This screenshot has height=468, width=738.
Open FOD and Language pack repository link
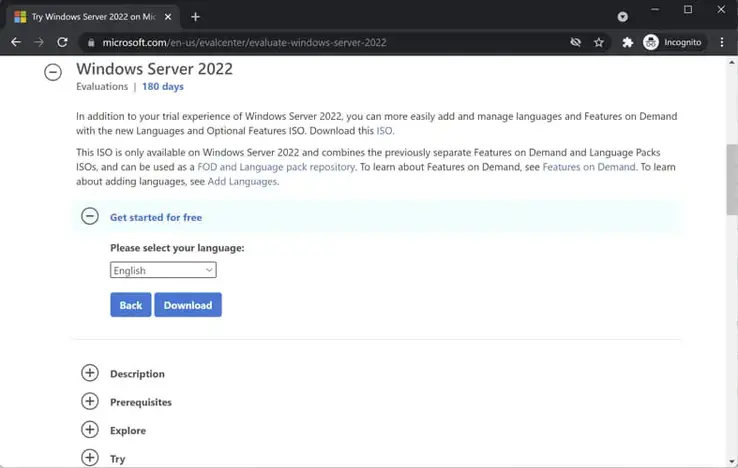pyautogui.click(x=276, y=167)
